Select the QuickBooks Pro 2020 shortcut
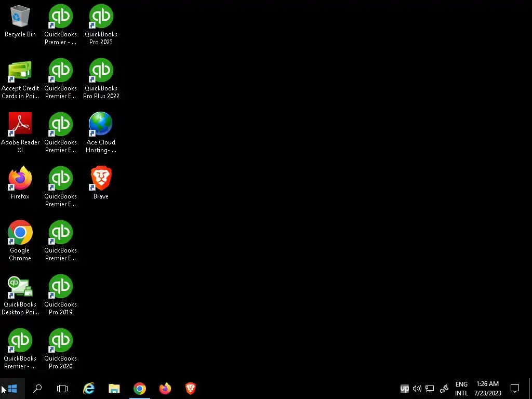This screenshot has height=399, width=532. pos(60,349)
